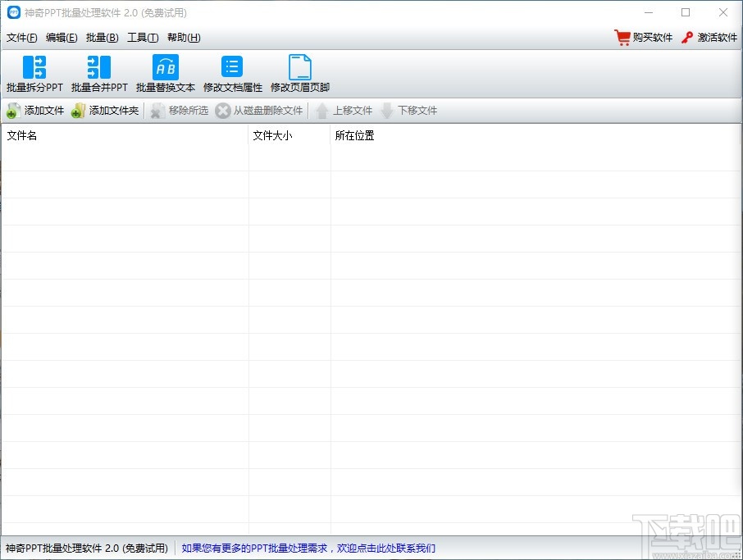Open 修改页眉页脚 header footer tool
The height and width of the screenshot is (560, 743).
click(300, 74)
